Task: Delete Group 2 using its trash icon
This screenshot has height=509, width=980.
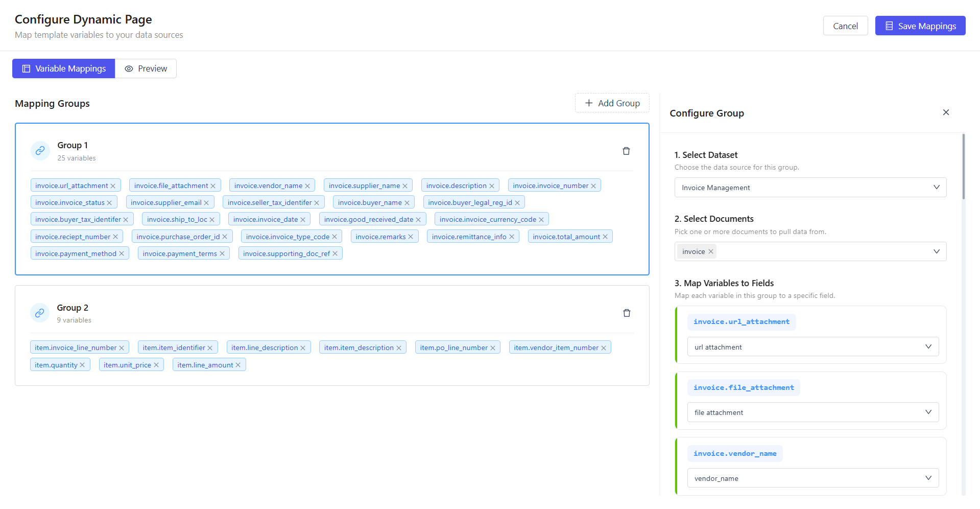Action: click(x=626, y=313)
